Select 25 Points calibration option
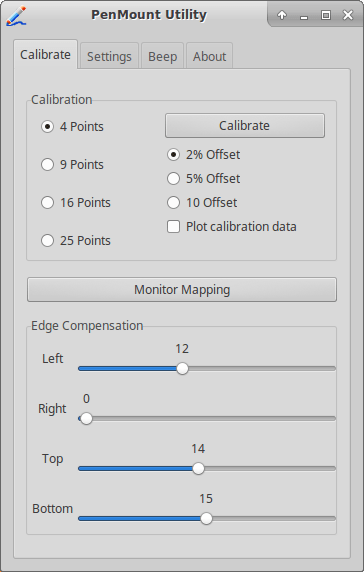 (x=76, y=240)
